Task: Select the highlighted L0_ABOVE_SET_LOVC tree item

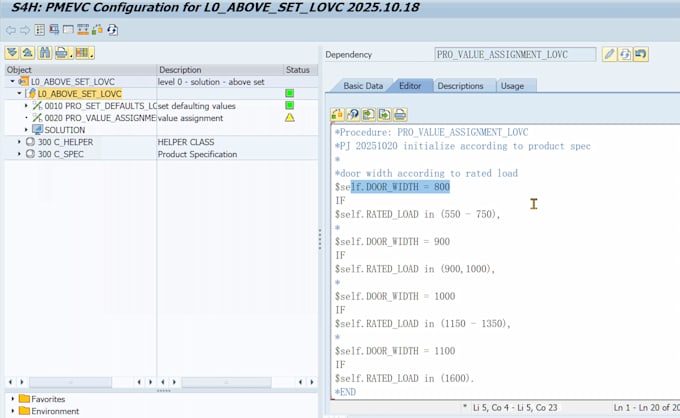Action: pyautogui.click(x=79, y=94)
